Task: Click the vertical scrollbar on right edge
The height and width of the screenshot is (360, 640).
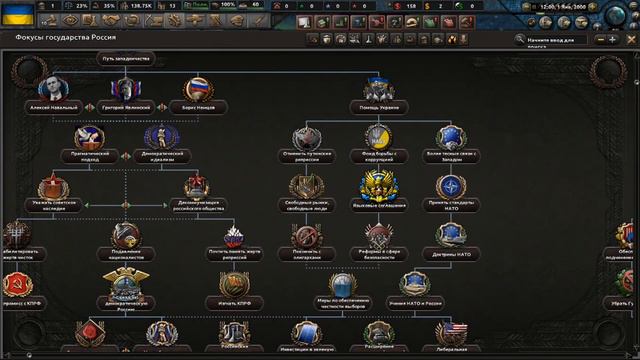Action: pyautogui.click(x=637, y=82)
